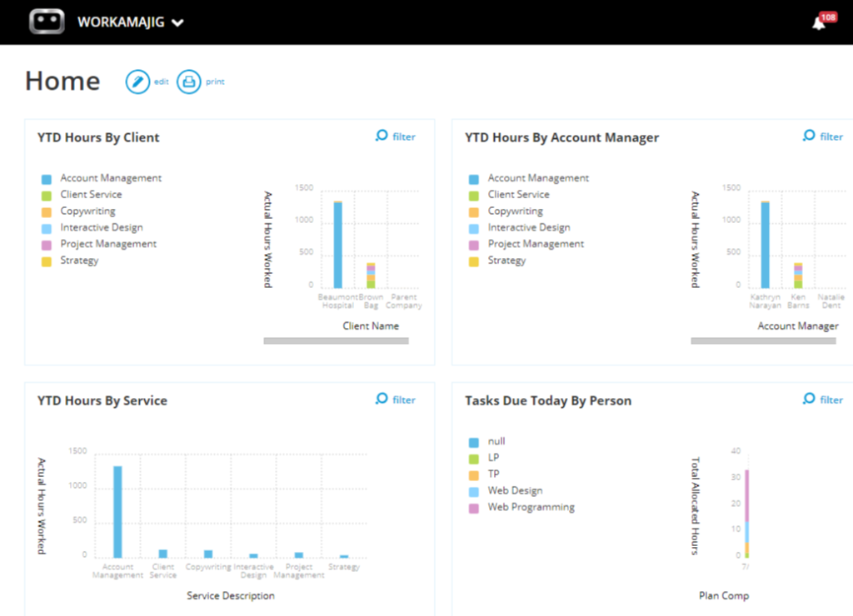Click filter magnifier in YTD Hours By Client
This screenshot has height=616, width=853.
pos(382,136)
